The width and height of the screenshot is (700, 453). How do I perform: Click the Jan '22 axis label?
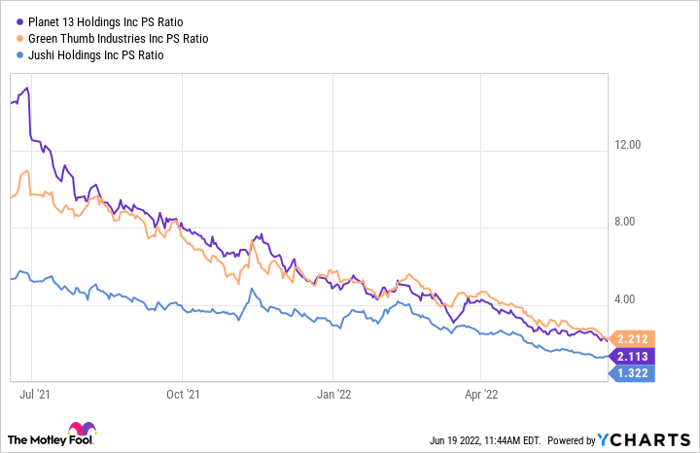tap(335, 395)
